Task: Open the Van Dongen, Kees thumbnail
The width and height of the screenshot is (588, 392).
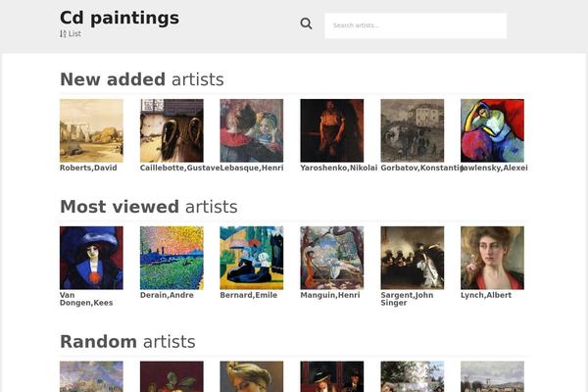Action: pyautogui.click(x=91, y=258)
